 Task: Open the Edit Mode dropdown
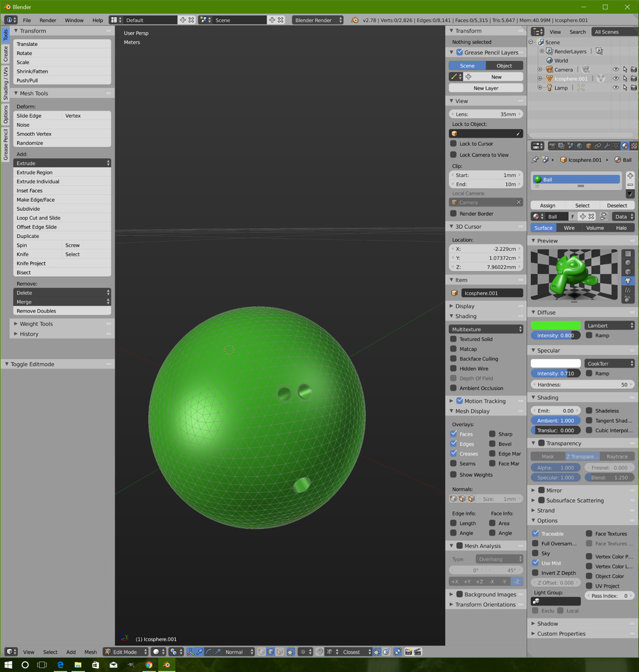click(125, 652)
